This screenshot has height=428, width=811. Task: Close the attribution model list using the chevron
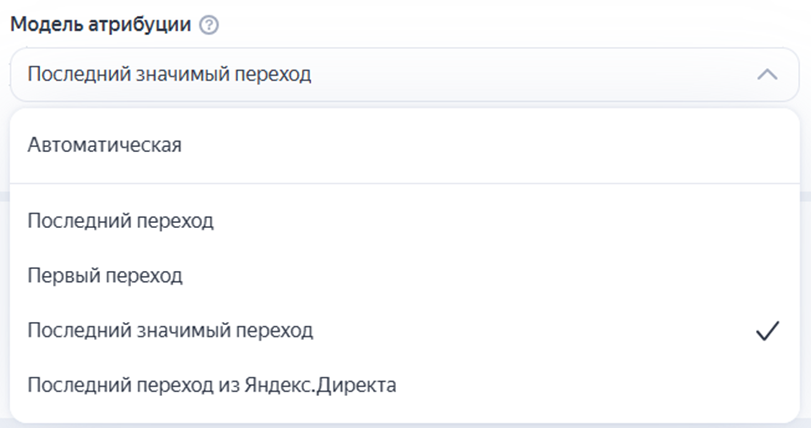pos(766,74)
